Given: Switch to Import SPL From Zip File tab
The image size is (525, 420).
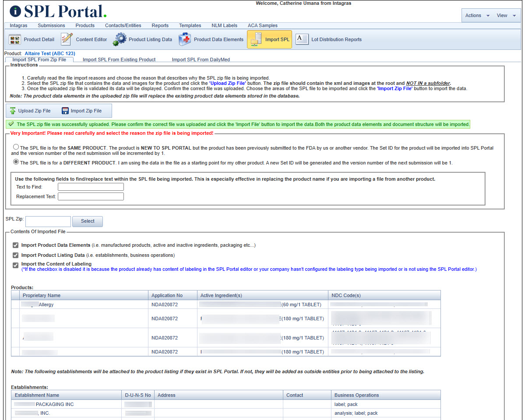Looking at the screenshot, I should pyautogui.click(x=39, y=59).
